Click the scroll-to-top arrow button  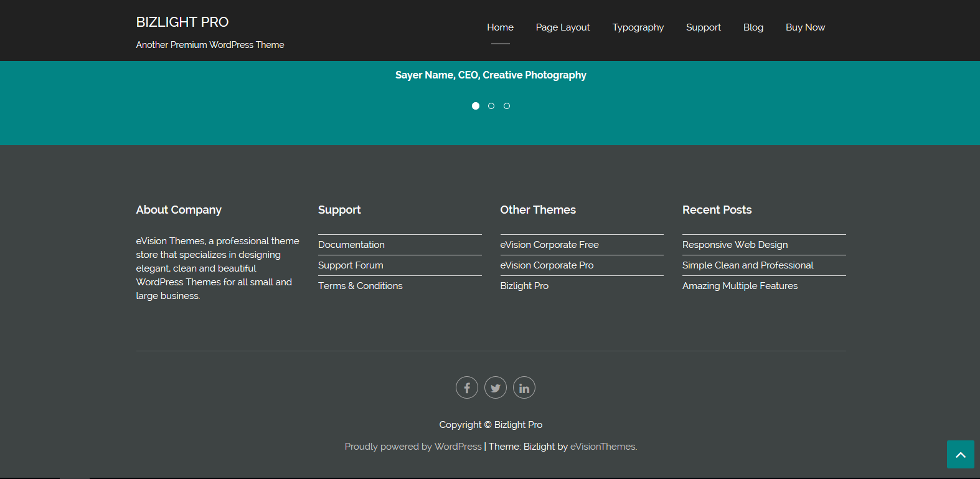(960, 455)
